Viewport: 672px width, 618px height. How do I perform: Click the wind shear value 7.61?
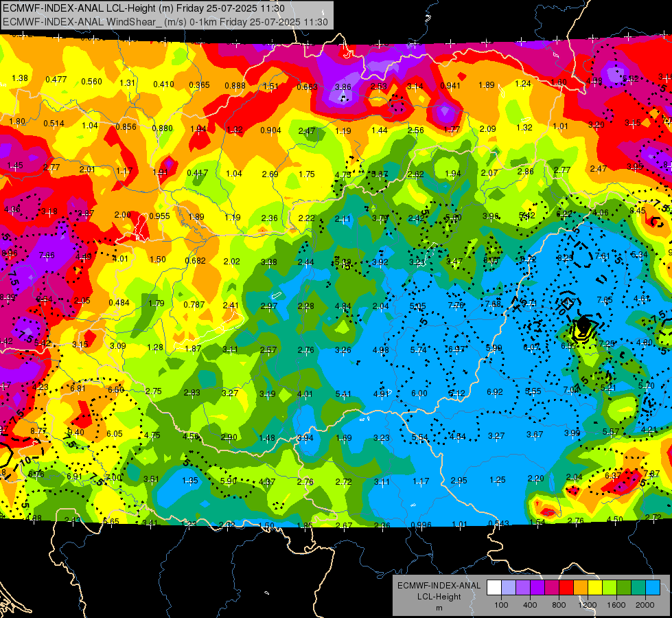[602, 256]
